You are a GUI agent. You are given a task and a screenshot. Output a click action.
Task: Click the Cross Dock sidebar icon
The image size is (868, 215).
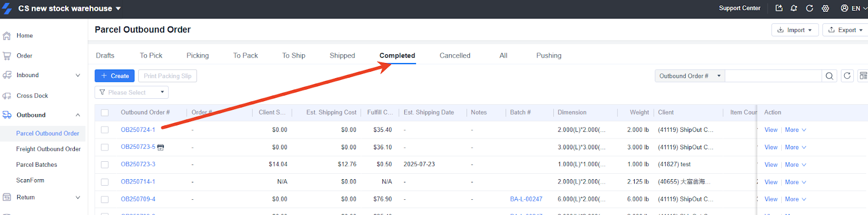7,96
